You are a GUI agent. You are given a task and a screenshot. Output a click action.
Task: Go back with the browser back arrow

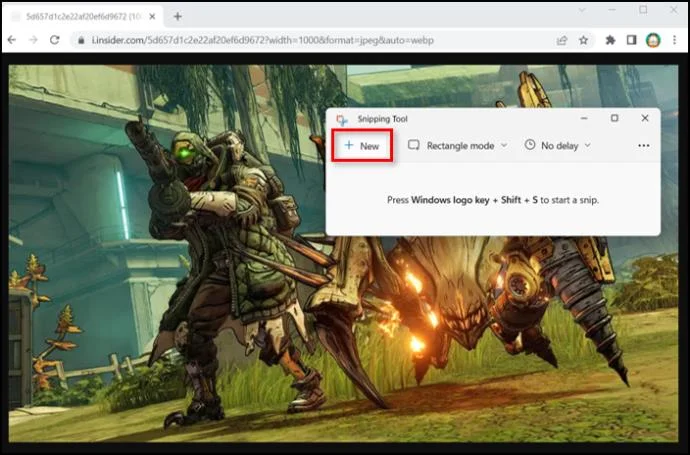tap(12, 40)
